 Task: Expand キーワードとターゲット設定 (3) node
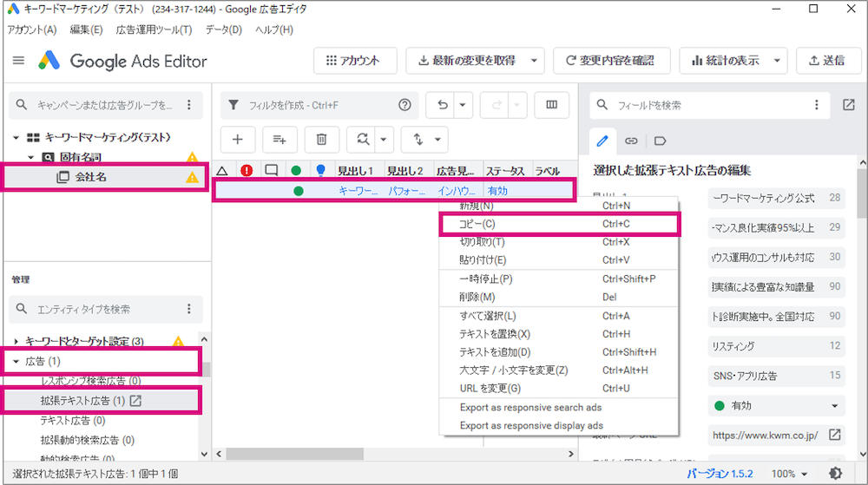coord(16,341)
